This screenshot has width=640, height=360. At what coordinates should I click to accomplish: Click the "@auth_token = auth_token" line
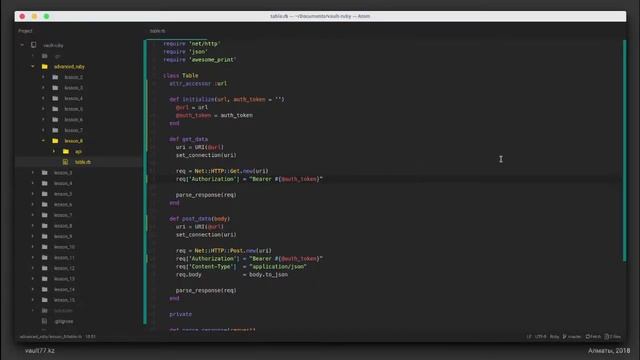pyautogui.click(x=214, y=116)
